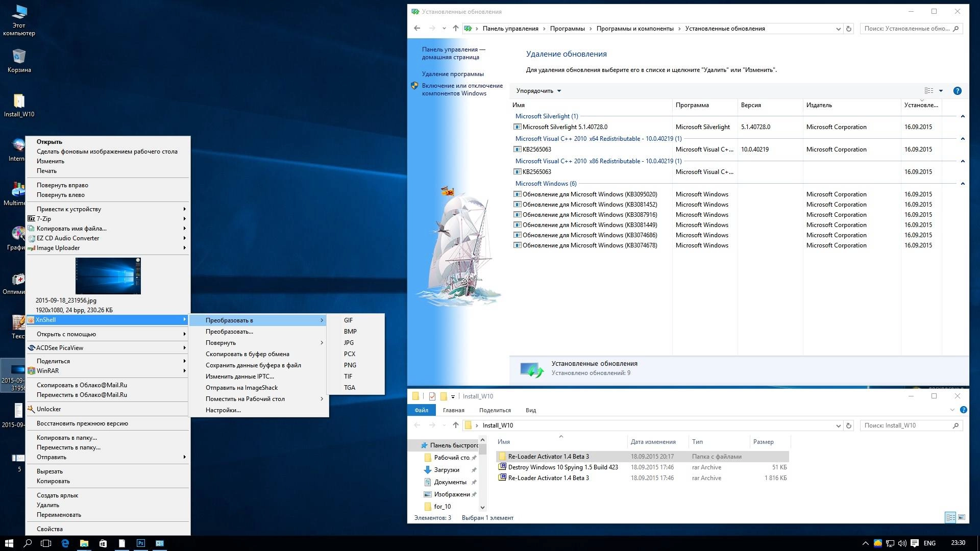Image resolution: width=980 pixels, height=551 pixels.
Task: Open taskbar search magnifier
Action: pyautogui.click(x=28, y=543)
